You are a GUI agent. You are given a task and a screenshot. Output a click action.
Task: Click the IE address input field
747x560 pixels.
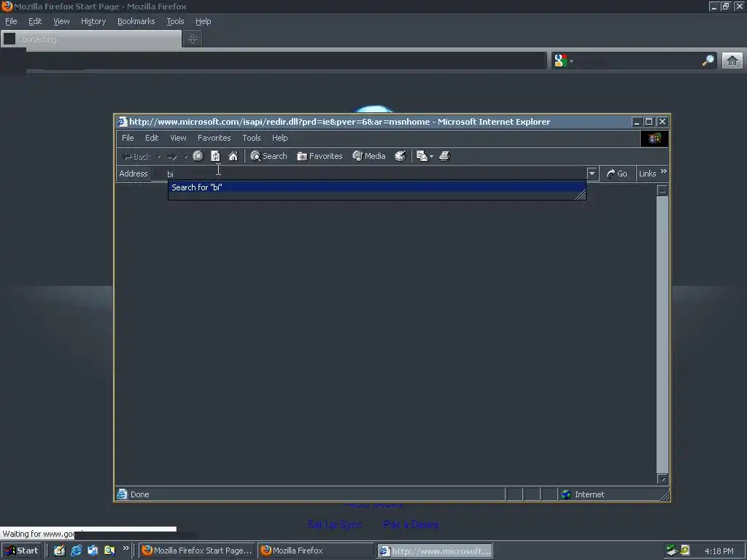[x=369, y=174]
